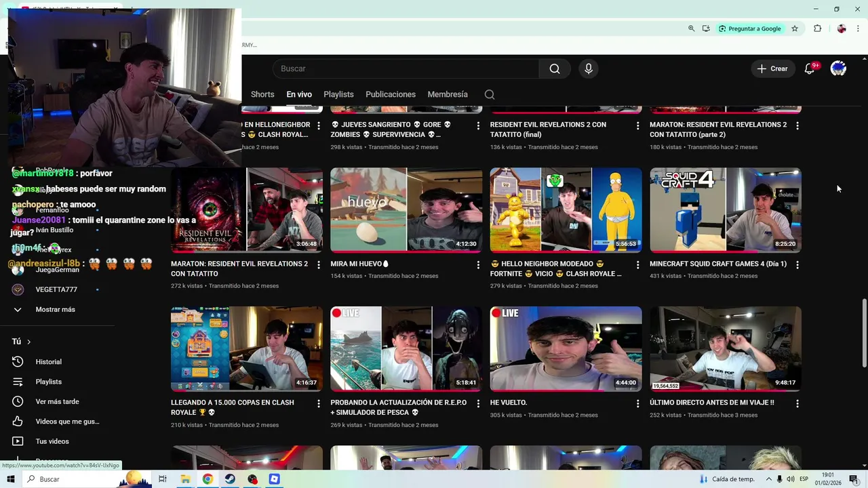The height and width of the screenshot is (488, 868).
Task: Open options menu for ÚLTIMO DIRECTO ANTES DE MI VIAJE
Action: (x=797, y=404)
